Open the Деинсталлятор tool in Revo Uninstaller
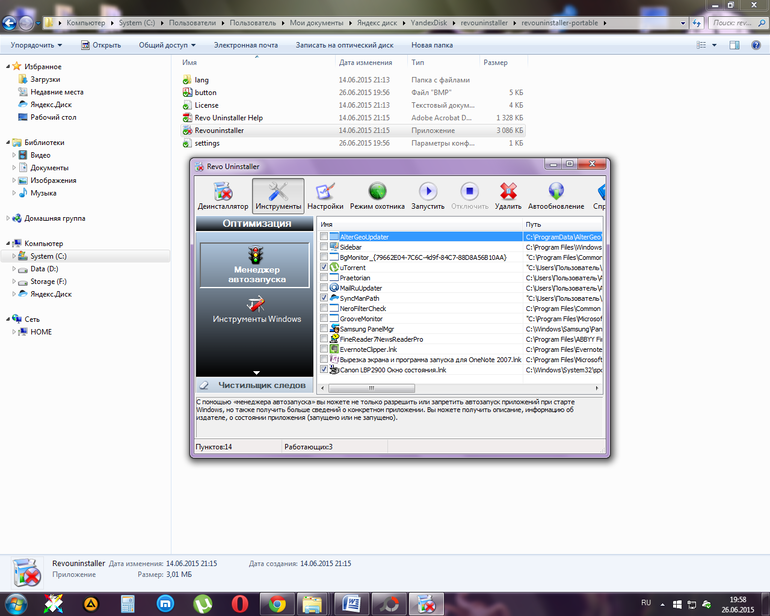The image size is (770, 616). click(223, 196)
